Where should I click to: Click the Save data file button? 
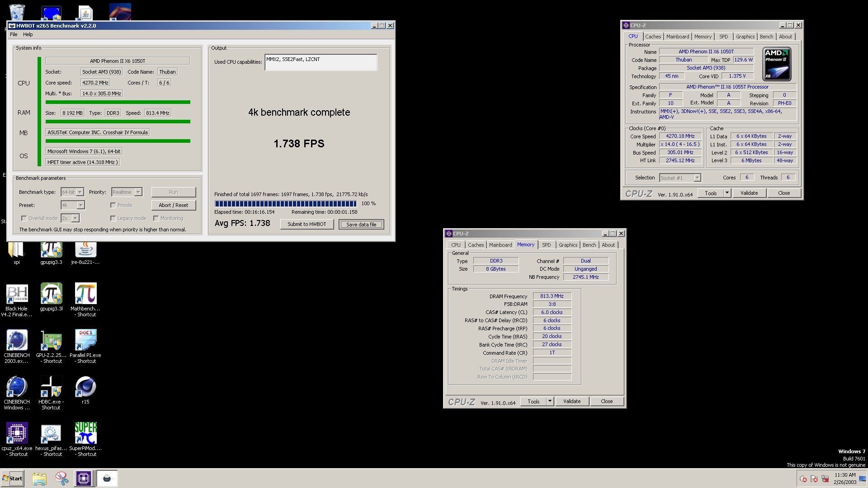tap(361, 224)
